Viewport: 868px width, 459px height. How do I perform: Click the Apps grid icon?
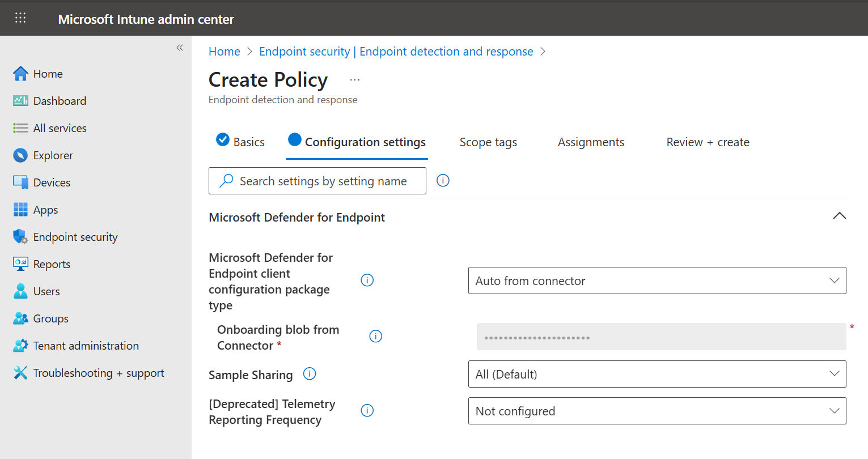tap(20, 210)
